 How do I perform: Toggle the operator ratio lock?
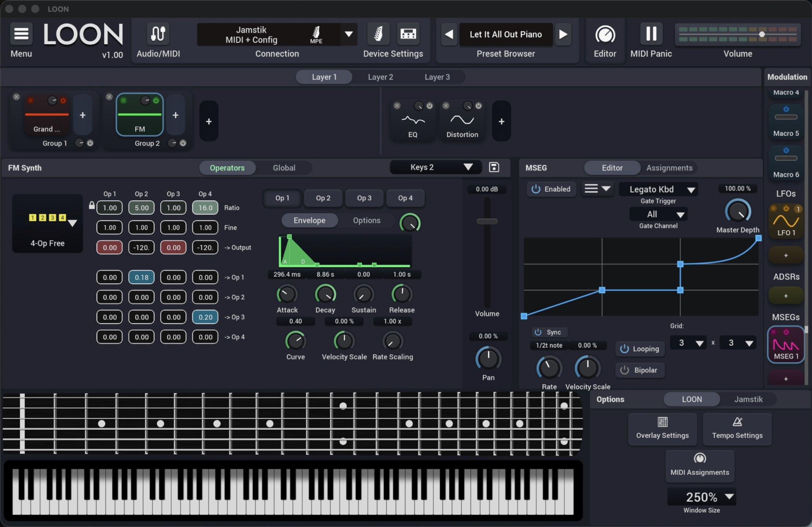92,205
